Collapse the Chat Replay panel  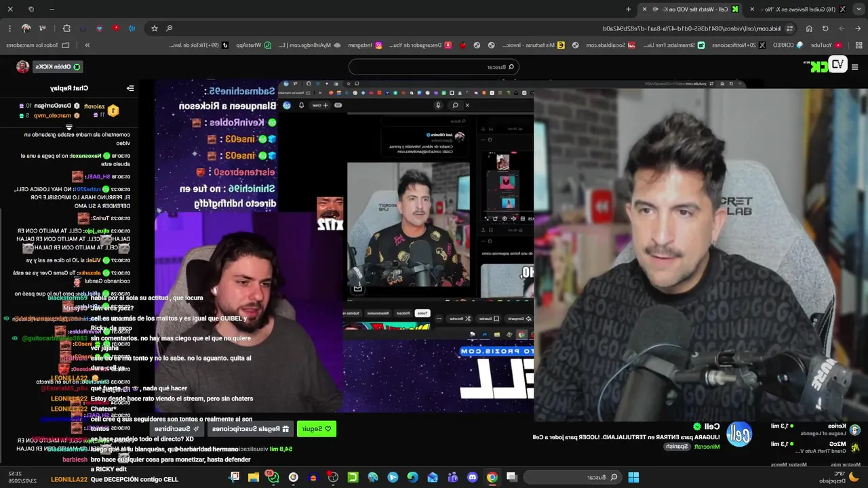(x=130, y=88)
